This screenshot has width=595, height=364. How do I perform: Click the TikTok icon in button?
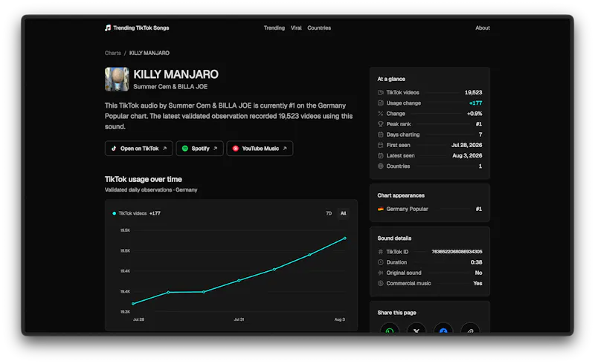114,149
